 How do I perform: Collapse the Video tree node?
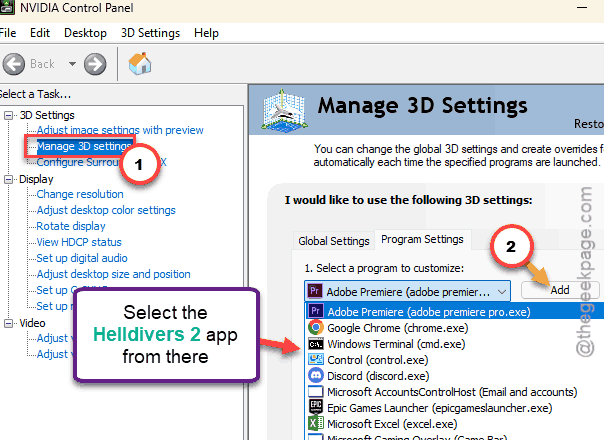8,323
